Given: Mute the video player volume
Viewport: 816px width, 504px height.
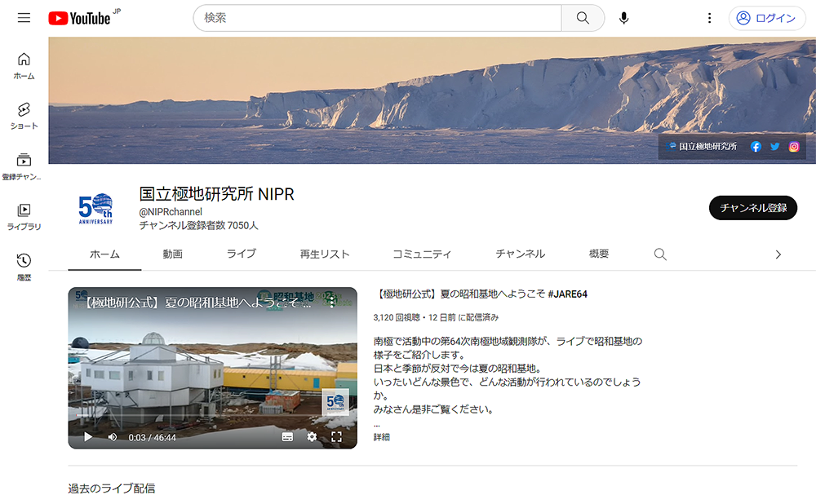Looking at the screenshot, I should click(112, 437).
